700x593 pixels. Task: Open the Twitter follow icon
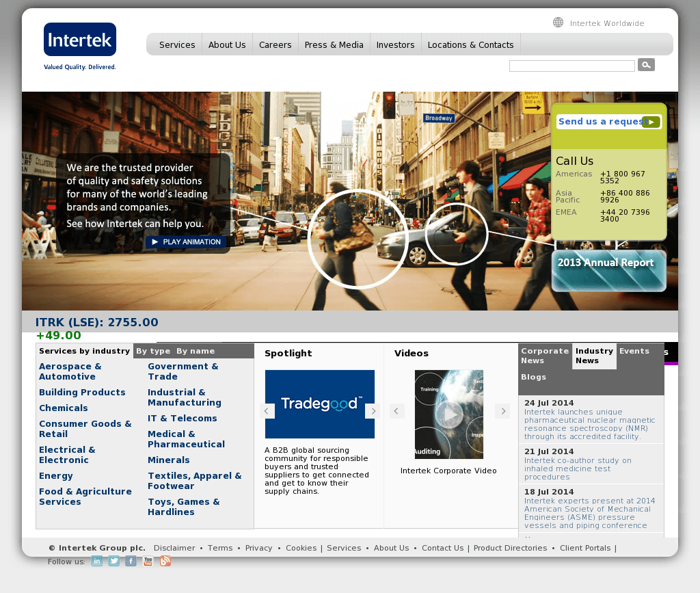(114, 561)
